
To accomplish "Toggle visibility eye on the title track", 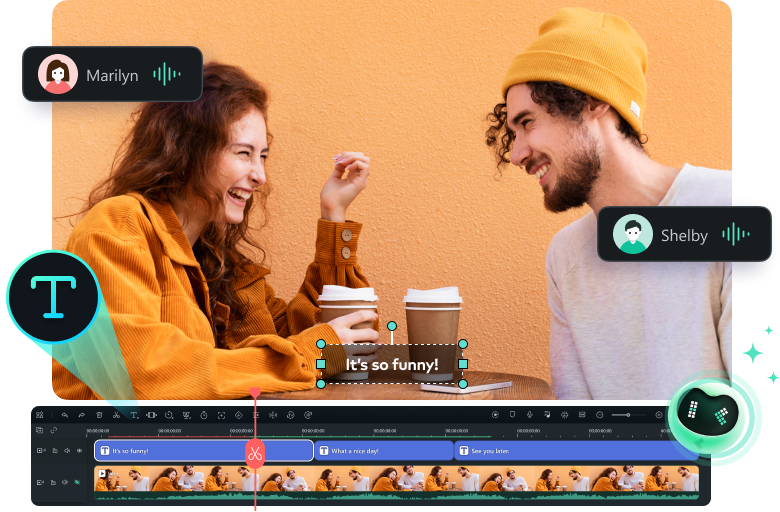I will tap(79, 451).
